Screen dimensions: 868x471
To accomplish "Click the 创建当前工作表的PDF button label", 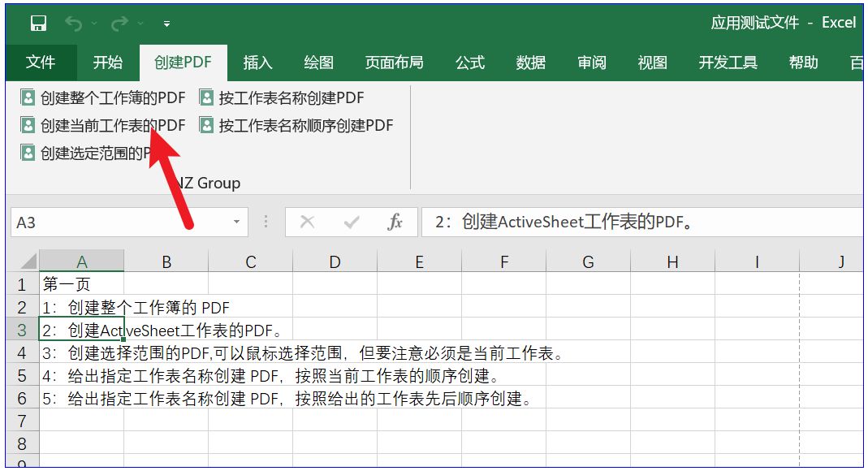I will (113, 126).
